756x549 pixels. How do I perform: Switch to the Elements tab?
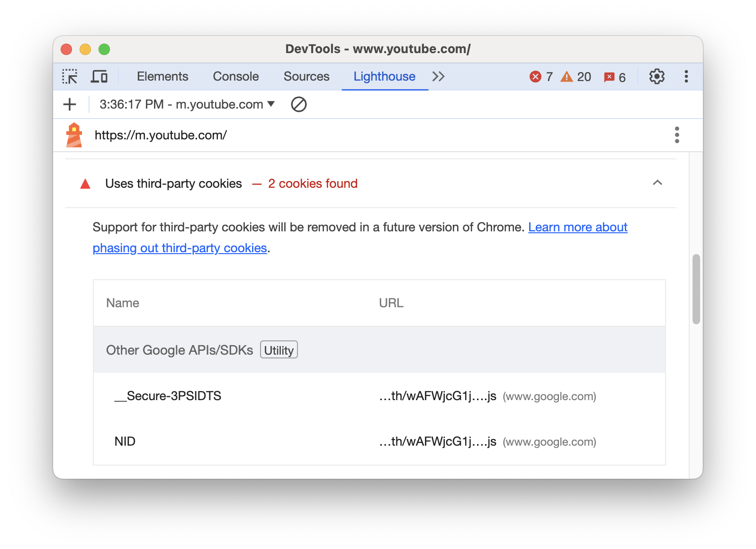coord(162,77)
